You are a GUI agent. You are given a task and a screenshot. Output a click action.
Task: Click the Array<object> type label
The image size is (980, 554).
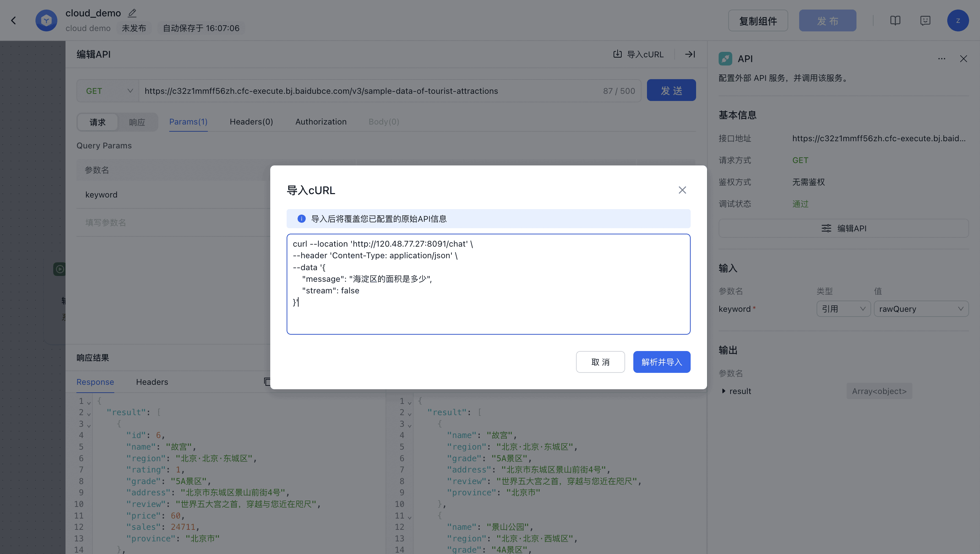[879, 391]
